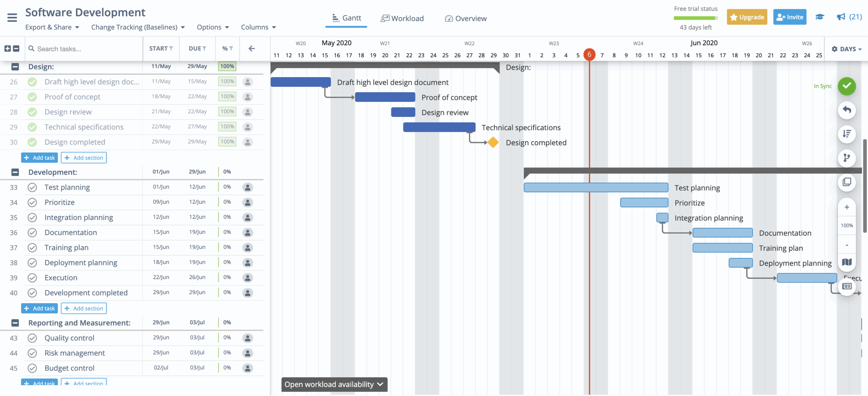Click Add task under Design section
The image size is (868, 396).
coord(40,158)
